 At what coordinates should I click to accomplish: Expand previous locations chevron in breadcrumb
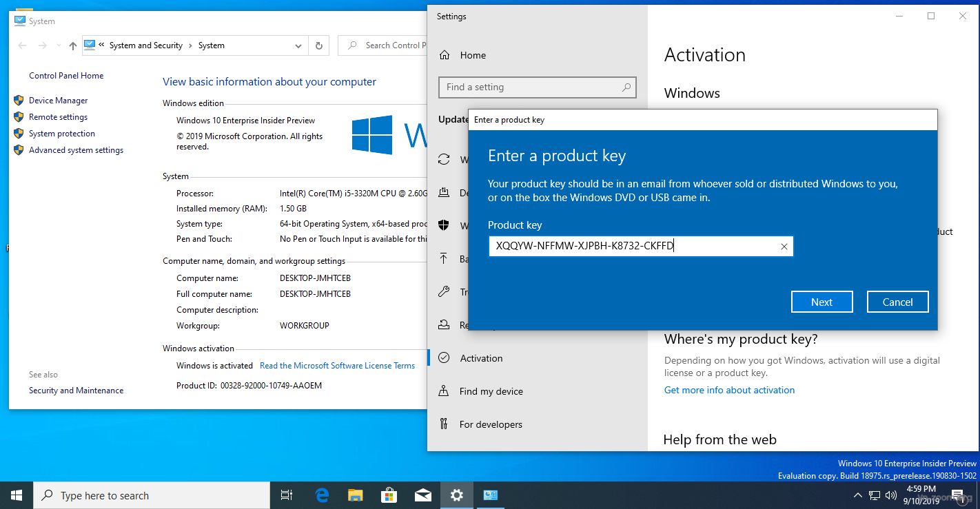(x=102, y=45)
